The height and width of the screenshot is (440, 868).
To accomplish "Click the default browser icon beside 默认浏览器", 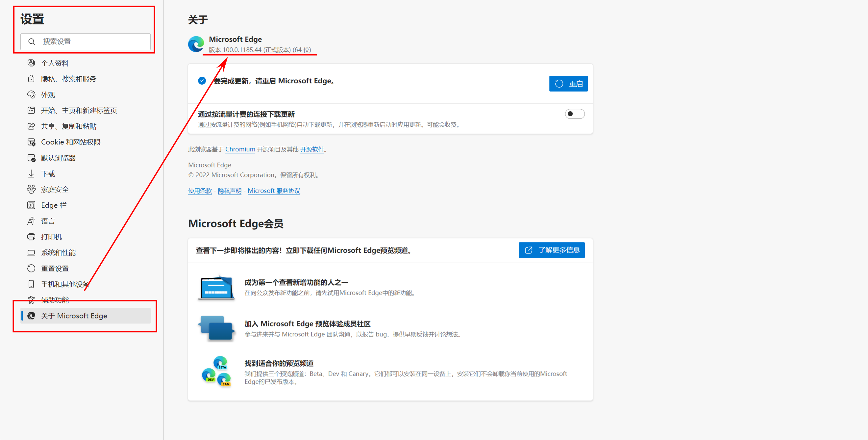I will coord(31,158).
